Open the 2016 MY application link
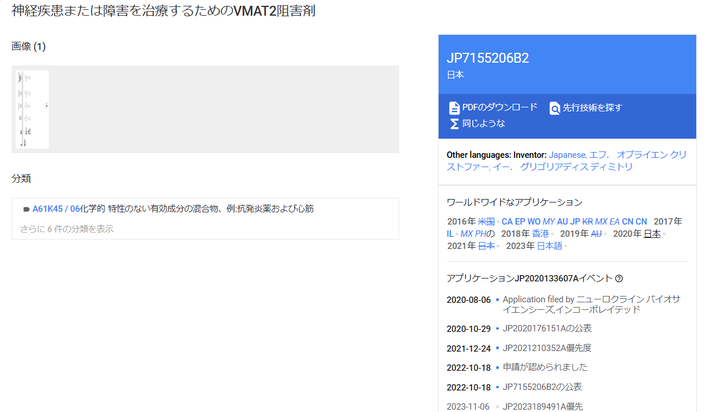The image size is (720, 412). click(x=549, y=221)
